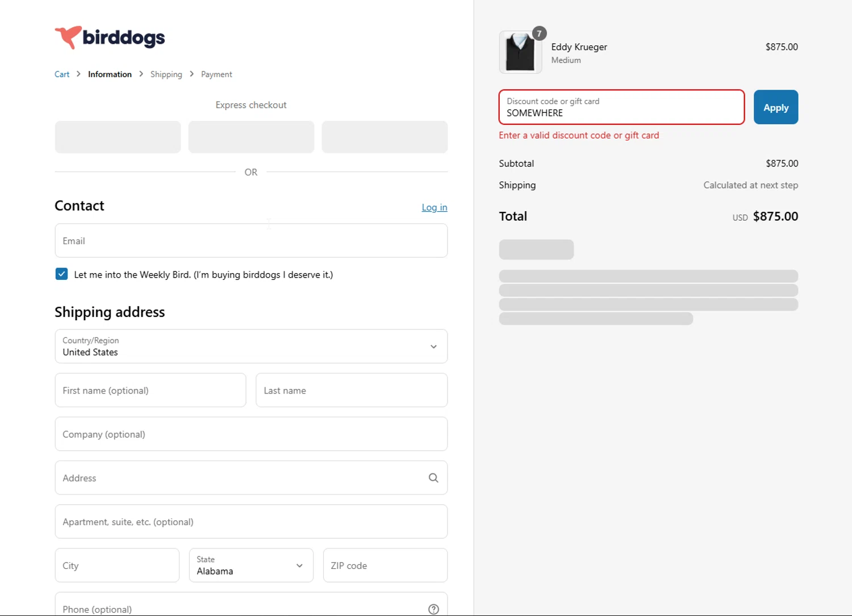Toggle the Weekly Bird newsletter checkbox
This screenshot has width=852, height=616.
[x=61, y=274]
